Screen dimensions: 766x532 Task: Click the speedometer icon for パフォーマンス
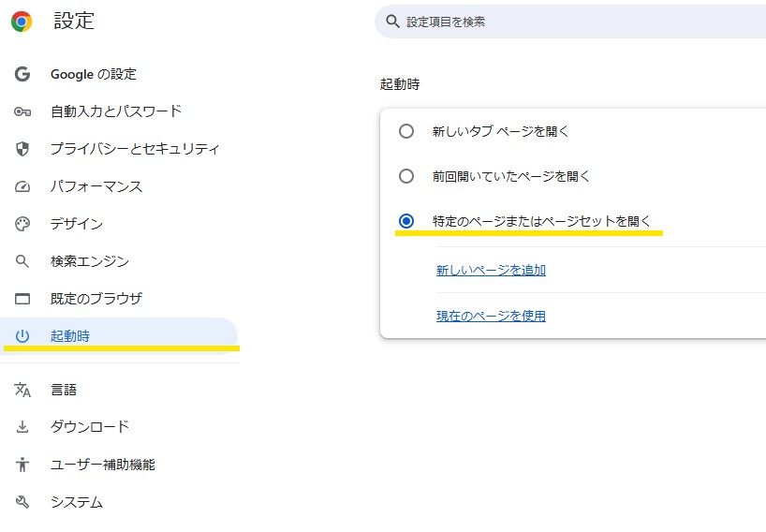coord(22,186)
